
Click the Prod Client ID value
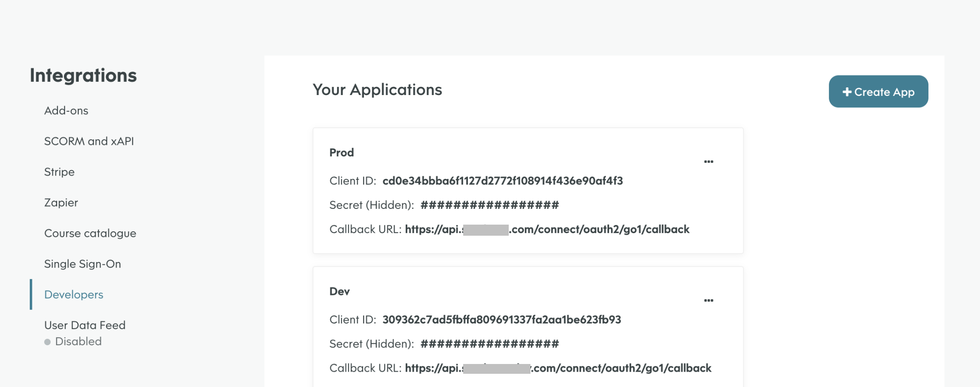502,181
